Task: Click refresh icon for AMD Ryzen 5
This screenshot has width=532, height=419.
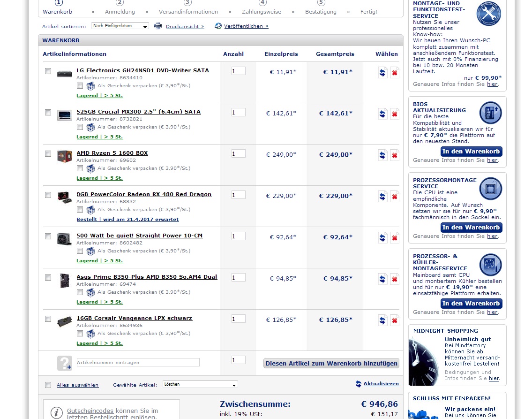Action: pos(382,155)
